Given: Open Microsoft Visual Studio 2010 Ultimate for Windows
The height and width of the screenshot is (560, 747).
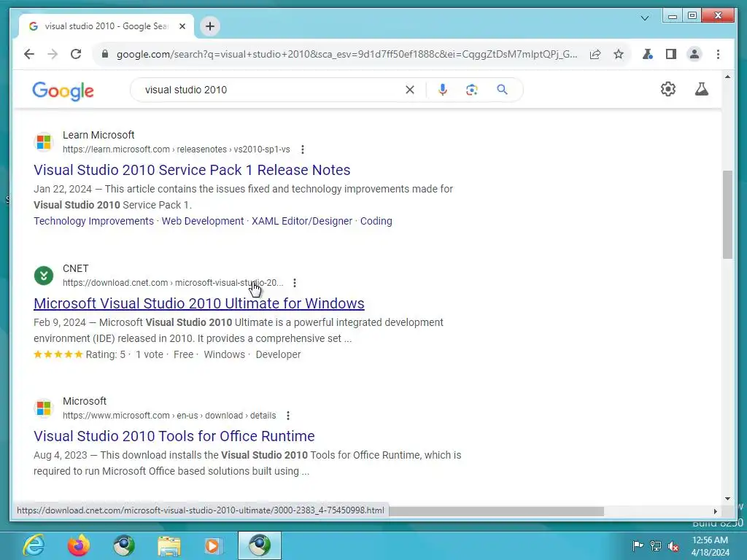Looking at the screenshot, I should [x=199, y=303].
